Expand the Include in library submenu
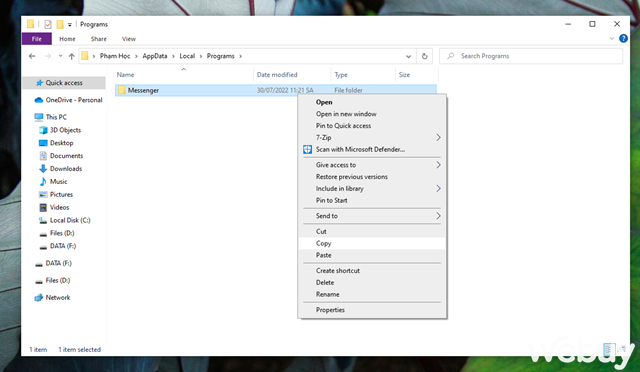This screenshot has width=640, height=372. (372, 189)
